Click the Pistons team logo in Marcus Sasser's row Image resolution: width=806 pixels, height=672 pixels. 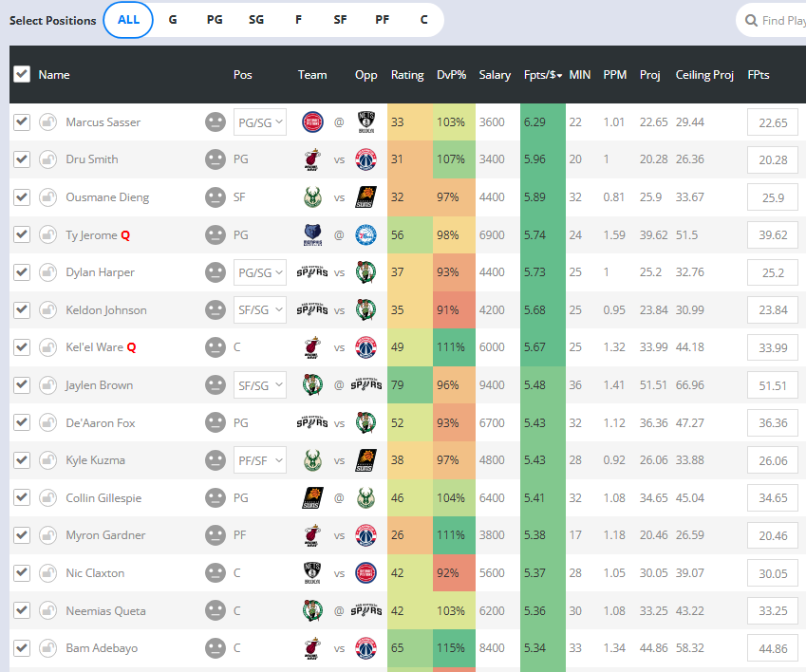(x=312, y=121)
